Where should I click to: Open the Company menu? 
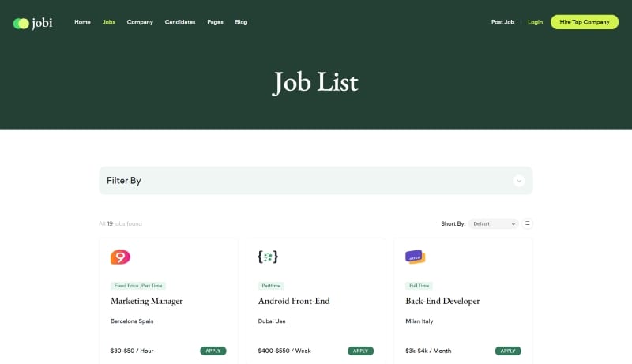coord(140,22)
